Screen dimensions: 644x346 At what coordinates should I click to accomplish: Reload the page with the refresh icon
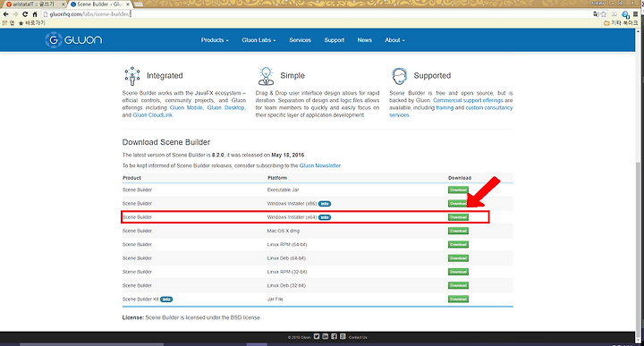(25, 14)
